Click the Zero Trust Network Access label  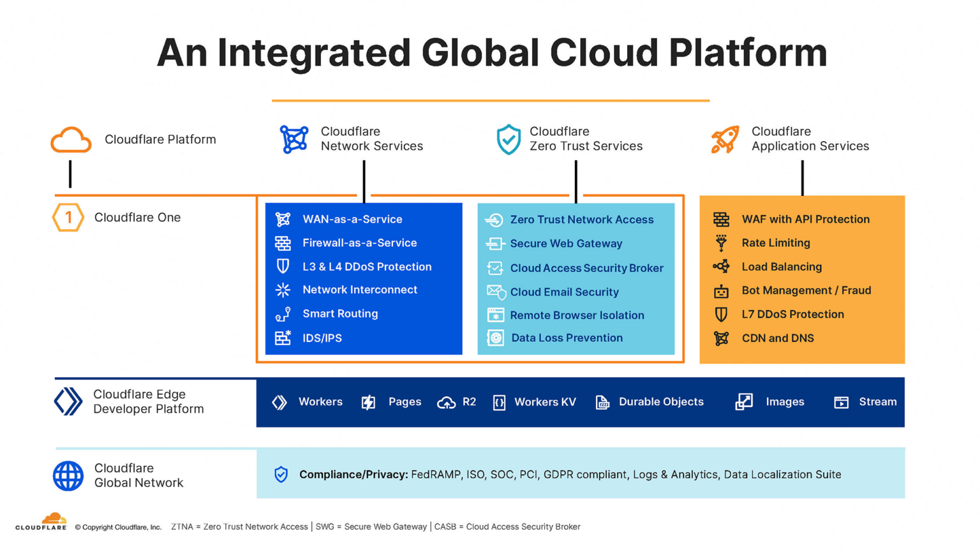click(581, 219)
